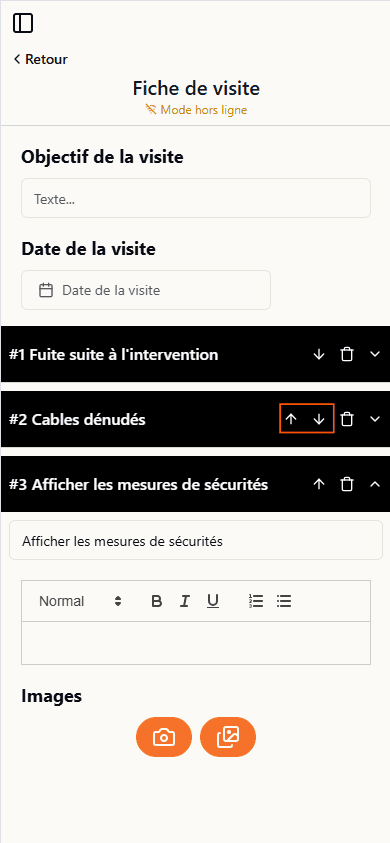Toggle italic formatting

185,601
